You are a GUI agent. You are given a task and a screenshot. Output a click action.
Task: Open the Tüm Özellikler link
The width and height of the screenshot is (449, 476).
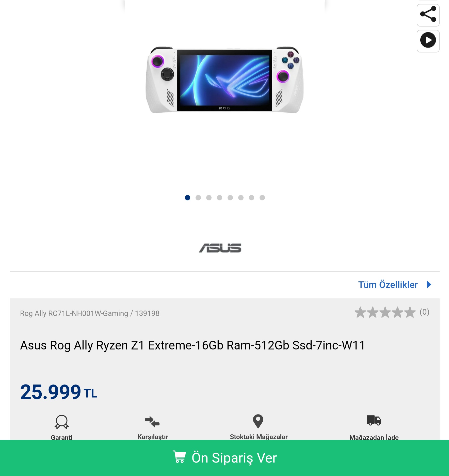[x=388, y=285]
